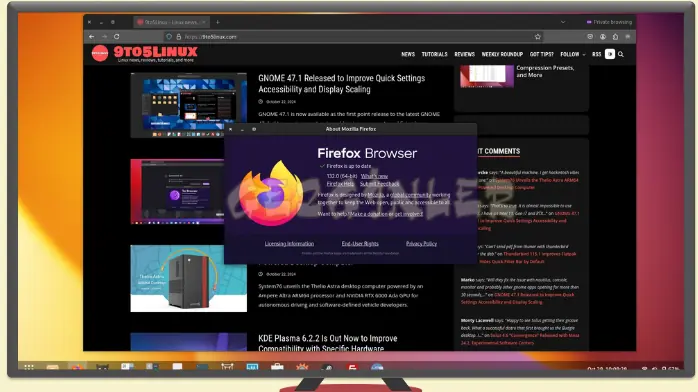Click the Firefox icon in the taskbar
Screen dimensions: 698x392
[x=77, y=367]
